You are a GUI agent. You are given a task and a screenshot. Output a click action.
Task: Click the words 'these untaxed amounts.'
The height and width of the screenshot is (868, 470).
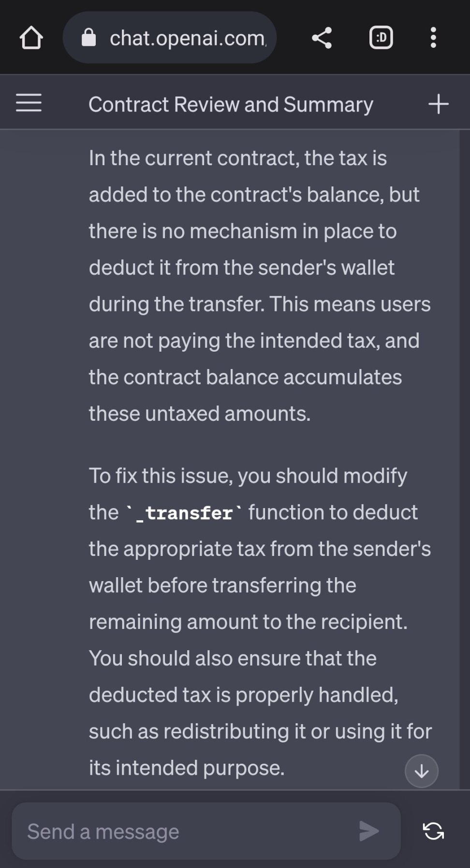click(x=200, y=413)
